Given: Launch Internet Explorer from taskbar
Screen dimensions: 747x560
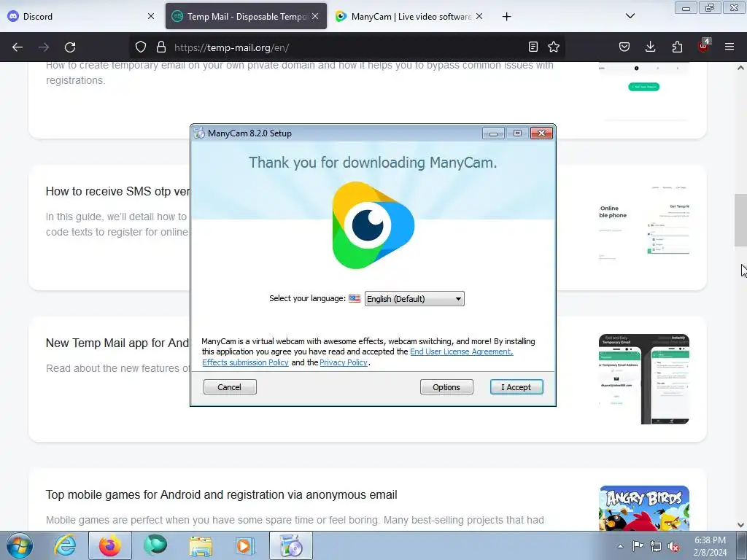Looking at the screenshot, I should pos(65,545).
